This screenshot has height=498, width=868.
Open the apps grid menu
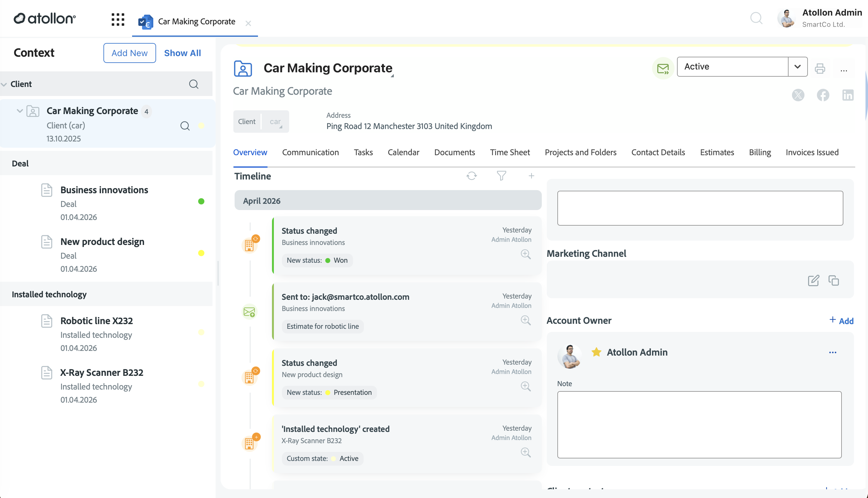coord(117,20)
